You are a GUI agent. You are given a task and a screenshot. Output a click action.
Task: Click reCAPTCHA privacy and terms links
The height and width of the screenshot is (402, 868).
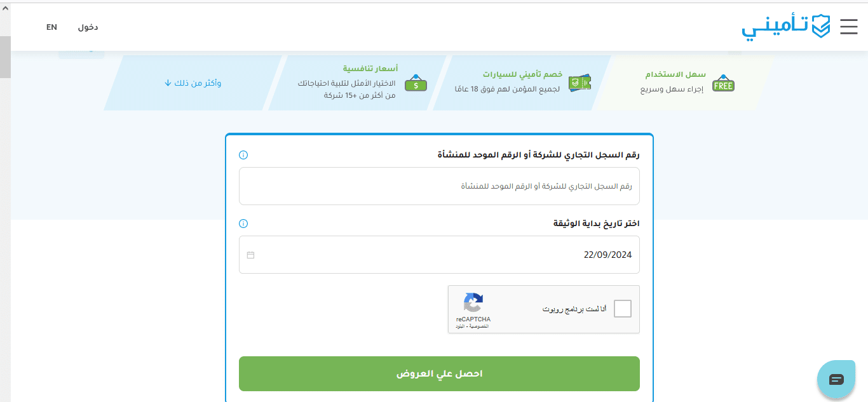472,326
